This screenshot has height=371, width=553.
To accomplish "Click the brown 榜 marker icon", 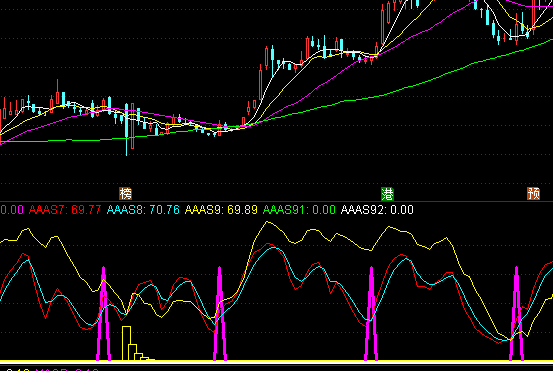I will 126,194.
